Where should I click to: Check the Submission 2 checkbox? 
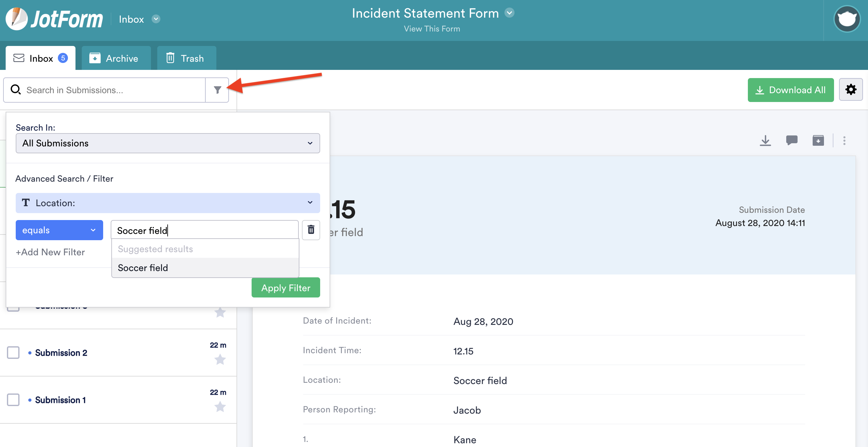coord(13,353)
